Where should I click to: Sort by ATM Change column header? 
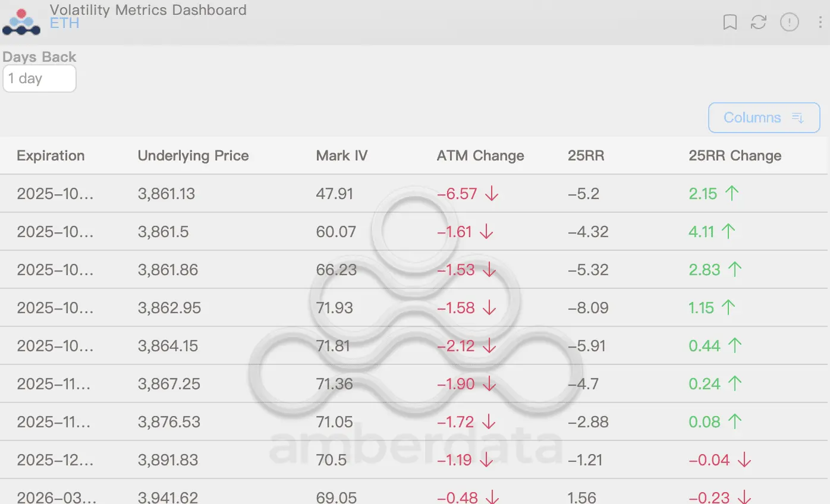point(480,156)
